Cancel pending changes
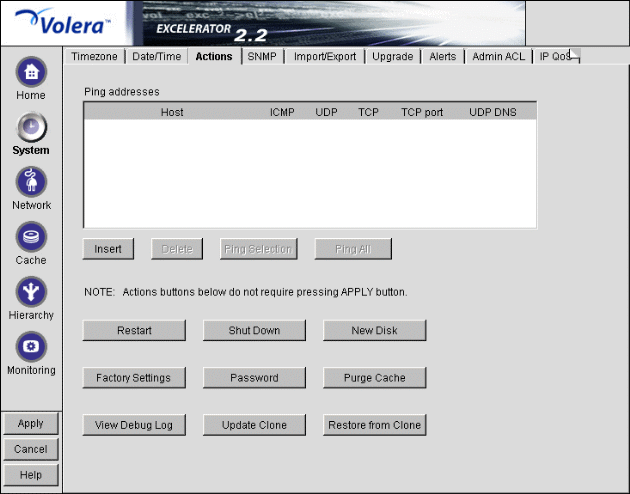Screen dimensions: 630x494 31,449
